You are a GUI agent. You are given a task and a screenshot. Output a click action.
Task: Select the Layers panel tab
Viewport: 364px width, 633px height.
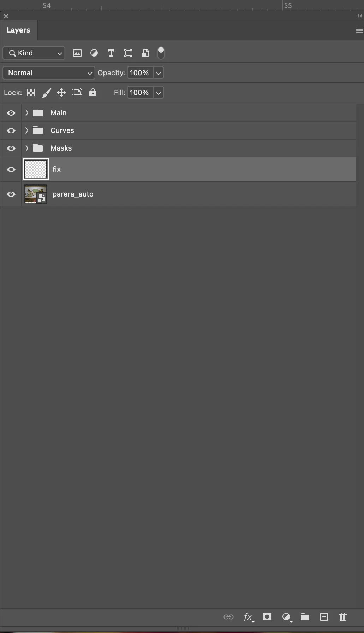[18, 30]
